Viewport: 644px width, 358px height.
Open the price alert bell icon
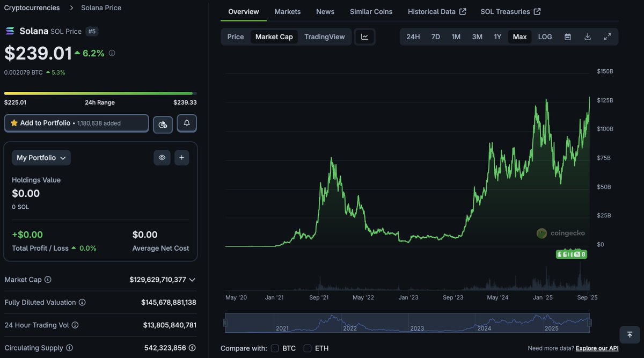point(186,123)
